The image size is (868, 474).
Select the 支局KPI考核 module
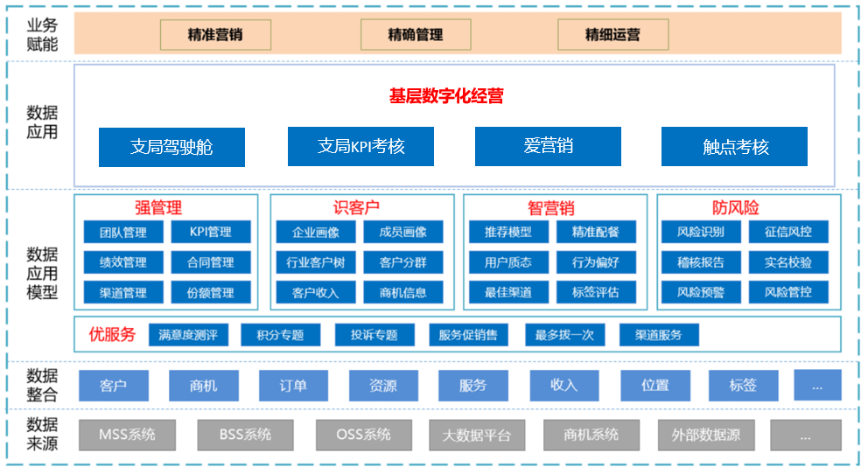(x=360, y=146)
